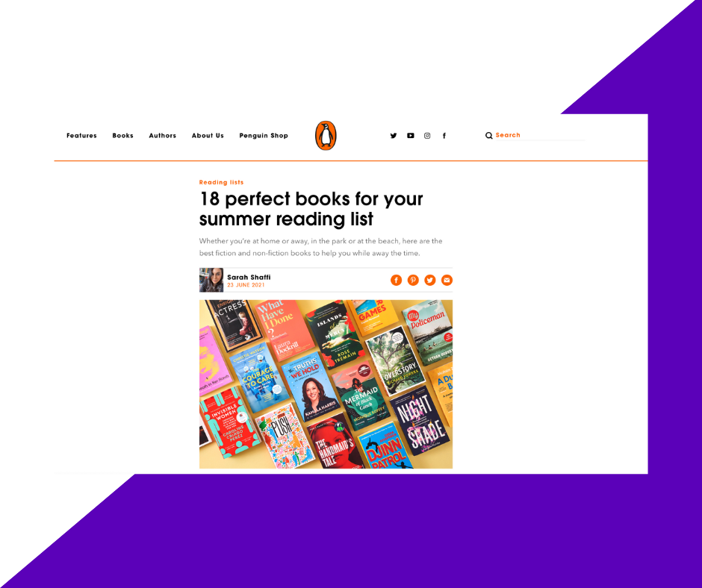The image size is (702, 588).
Task: Click the summer books cover image
Action: (x=326, y=384)
